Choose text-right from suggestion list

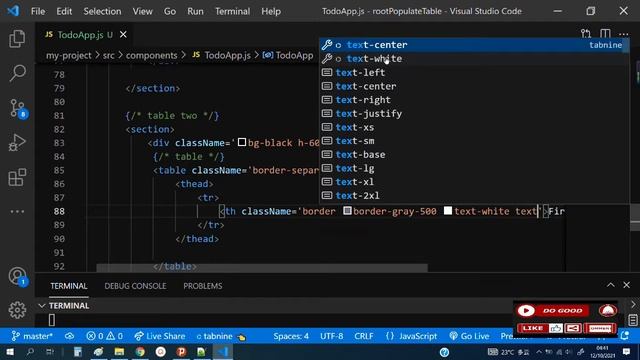click(473, 100)
